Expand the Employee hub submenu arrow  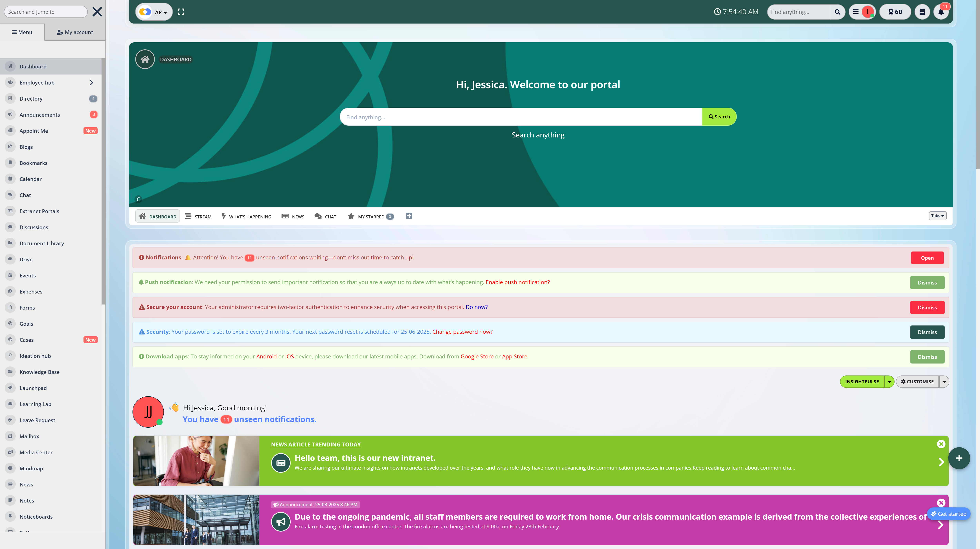tap(91, 83)
